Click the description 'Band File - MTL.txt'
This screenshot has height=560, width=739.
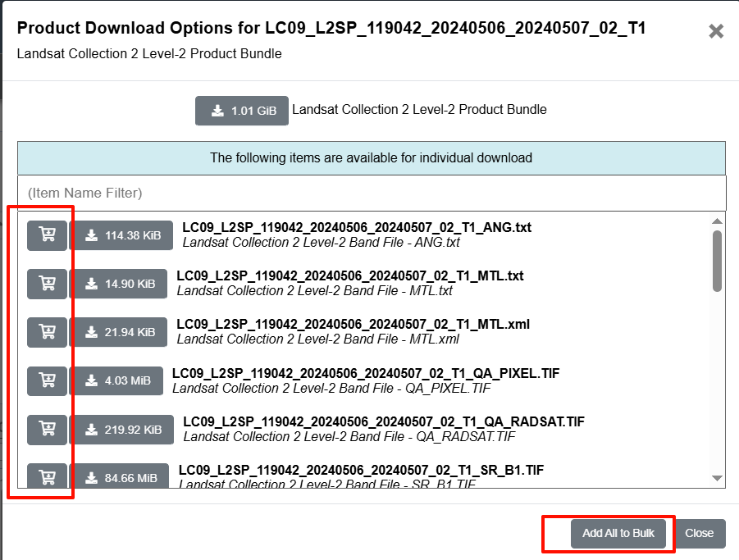(x=315, y=291)
